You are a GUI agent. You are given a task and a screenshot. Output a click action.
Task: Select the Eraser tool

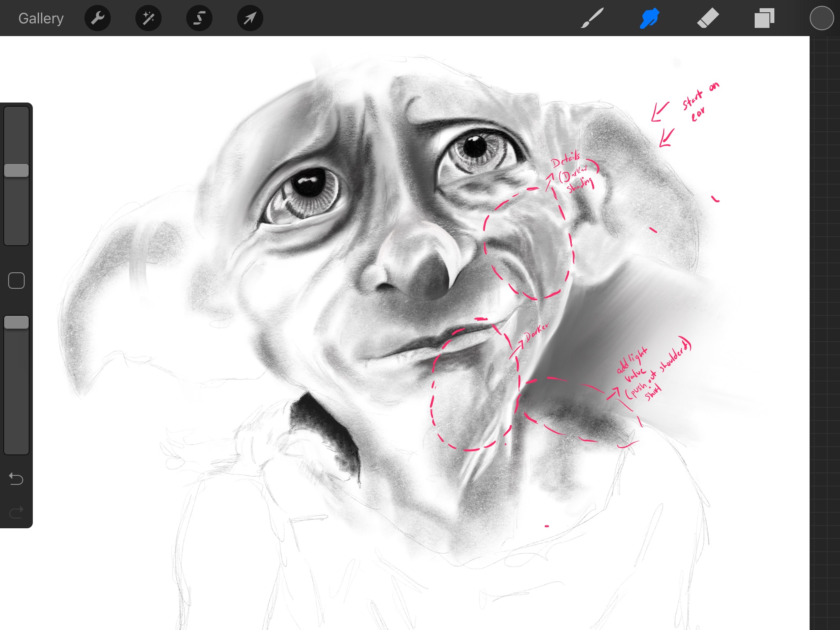click(708, 18)
